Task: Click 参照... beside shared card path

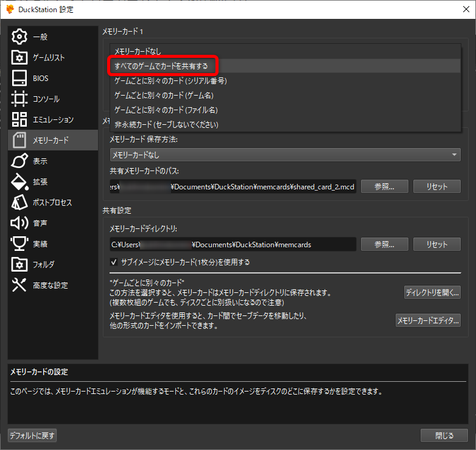Action: (x=384, y=186)
